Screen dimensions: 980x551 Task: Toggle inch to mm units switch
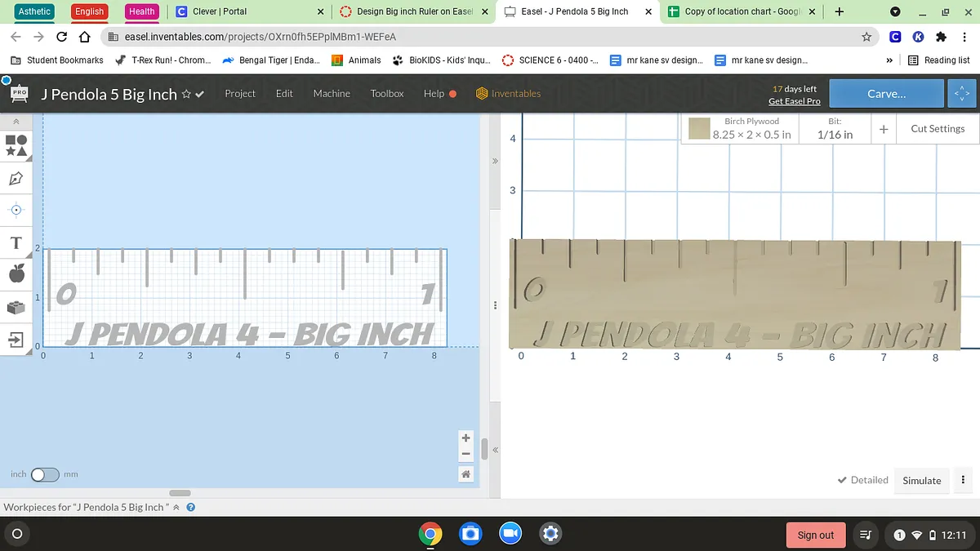click(x=45, y=474)
